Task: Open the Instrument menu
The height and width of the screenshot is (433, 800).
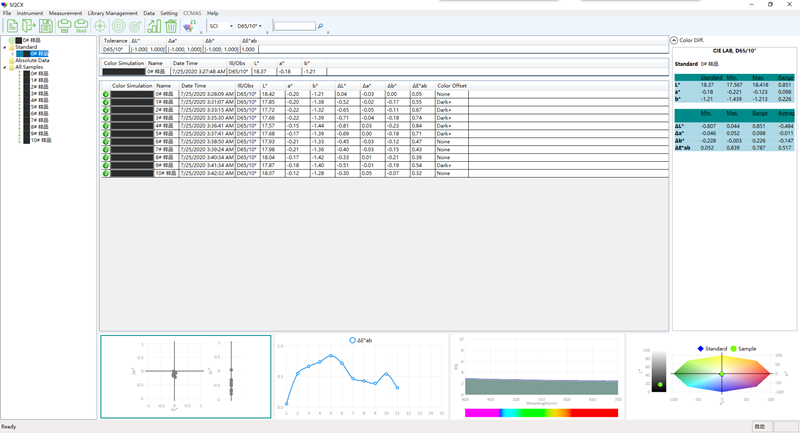Action: [x=30, y=13]
